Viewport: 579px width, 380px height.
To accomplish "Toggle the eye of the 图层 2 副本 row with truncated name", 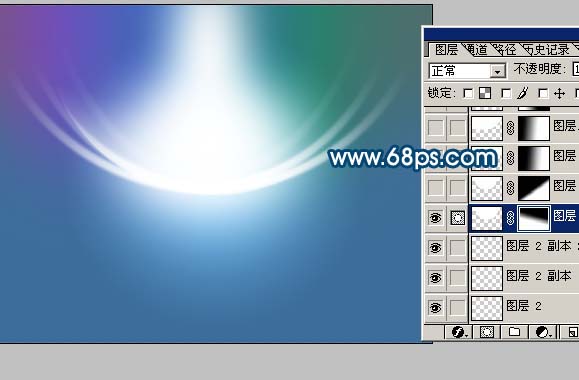I will (435, 248).
